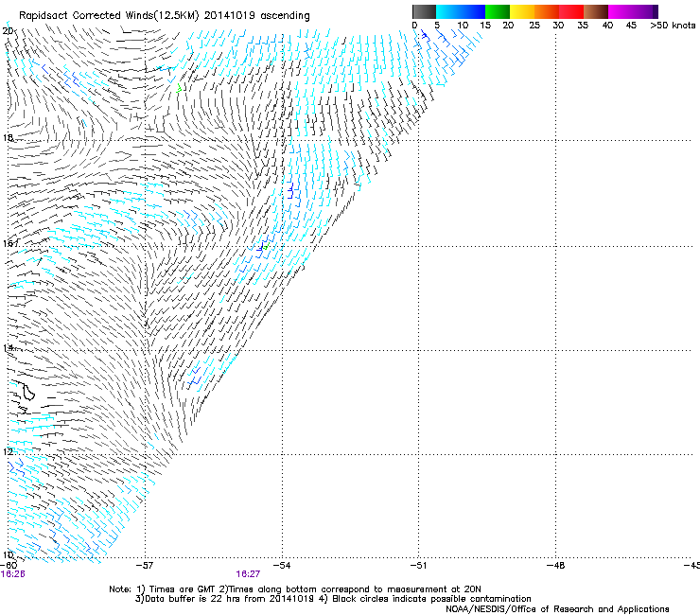The width and height of the screenshot is (700, 615).
Task: Click the red 30-35 knots color swatch
Action: [x=571, y=11]
